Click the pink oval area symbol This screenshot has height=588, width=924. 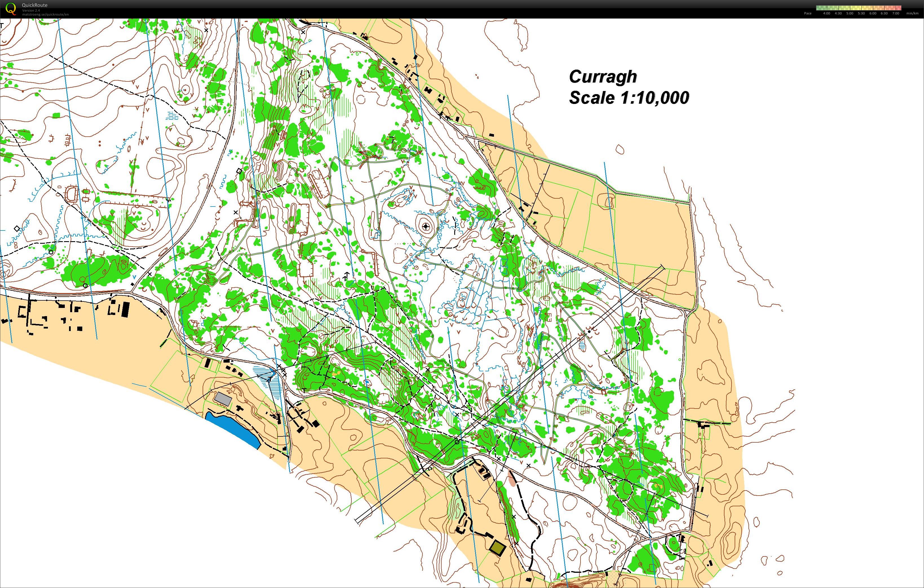pos(512,478)
